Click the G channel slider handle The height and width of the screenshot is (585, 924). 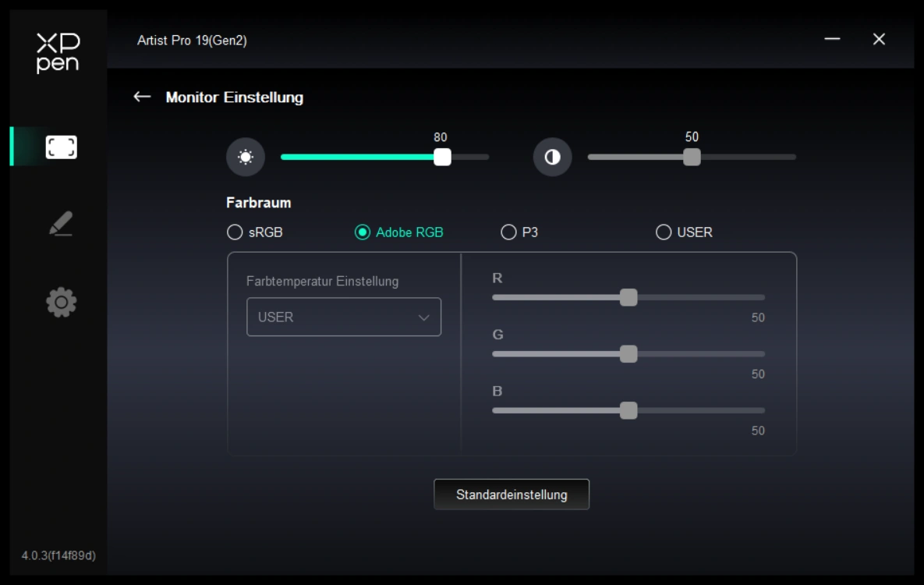click(628, 354)
